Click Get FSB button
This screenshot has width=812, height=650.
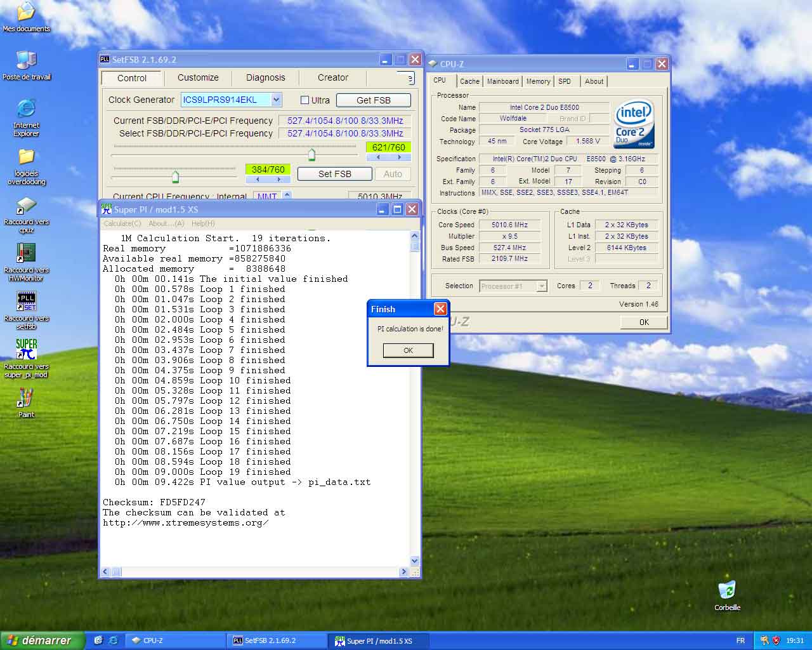point(374,100)
